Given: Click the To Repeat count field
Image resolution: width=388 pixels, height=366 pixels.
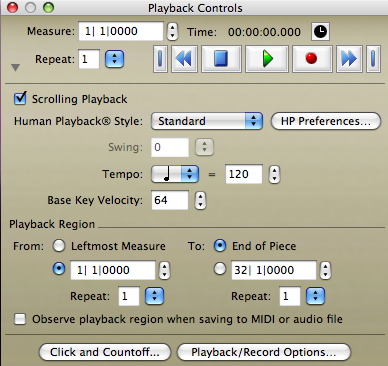Looking at the screenshot, I should click(x=290, y=296).
